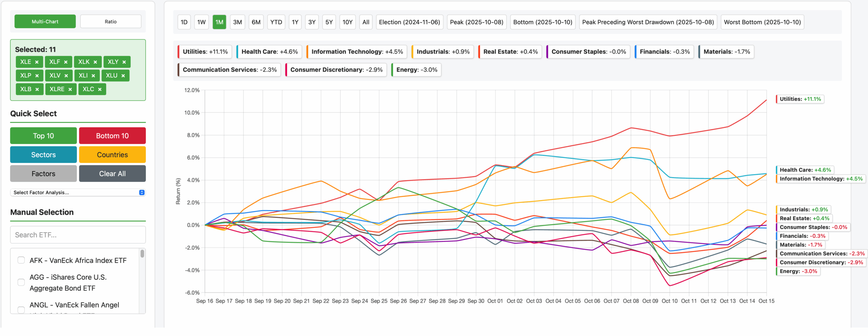Select the 3M time range

click(237, 22)
